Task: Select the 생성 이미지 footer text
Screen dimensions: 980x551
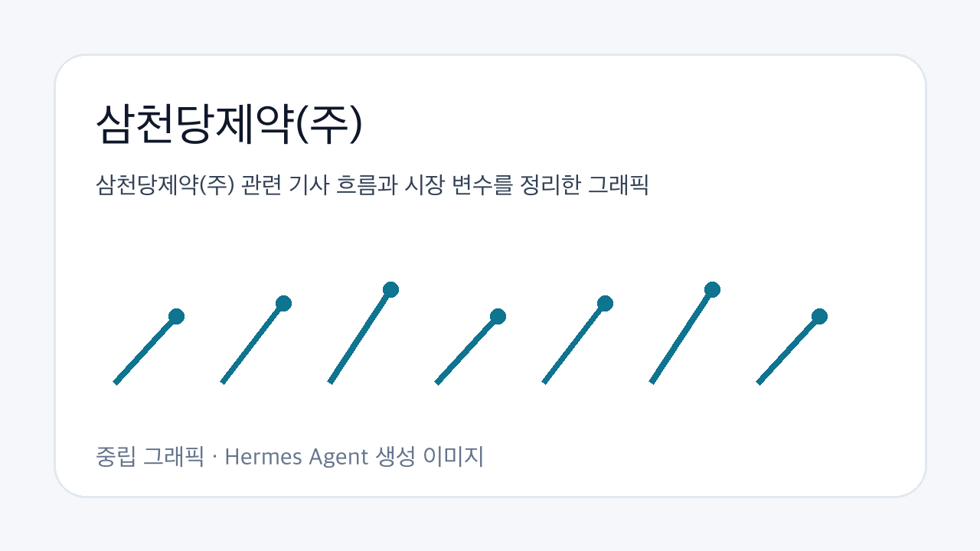Action: (x=431, y=458)
